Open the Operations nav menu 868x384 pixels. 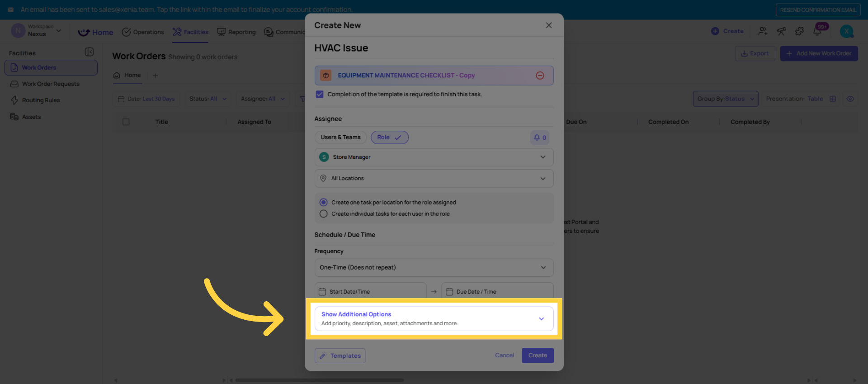click(x=143, y=32)
